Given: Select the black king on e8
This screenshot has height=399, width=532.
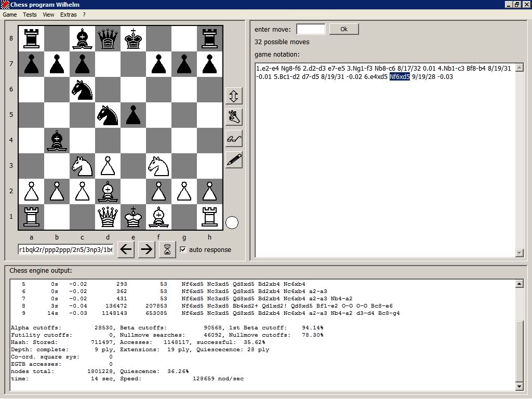Looking at the screenshot, I should [x=134, y=38].
